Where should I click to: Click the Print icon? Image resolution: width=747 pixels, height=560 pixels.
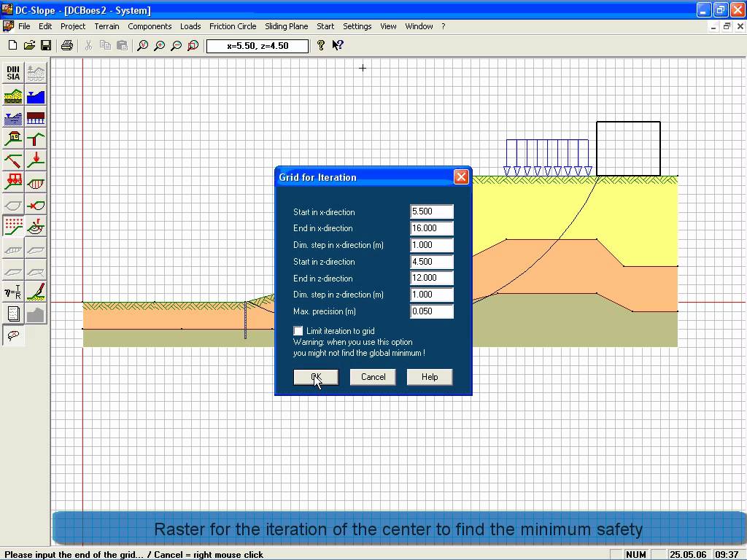67,45
